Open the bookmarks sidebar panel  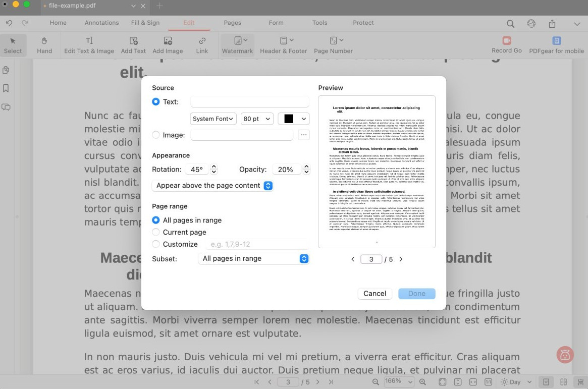[6, 88]
